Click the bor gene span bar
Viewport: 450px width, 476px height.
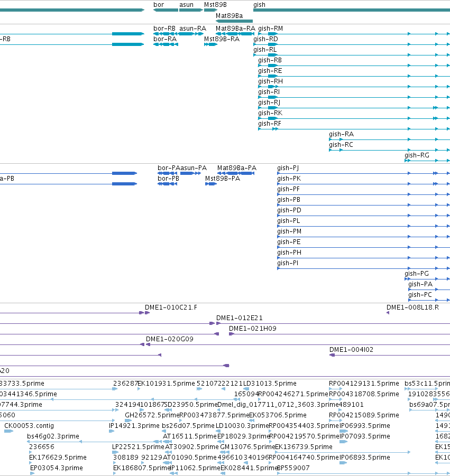(x=166, y=10)
